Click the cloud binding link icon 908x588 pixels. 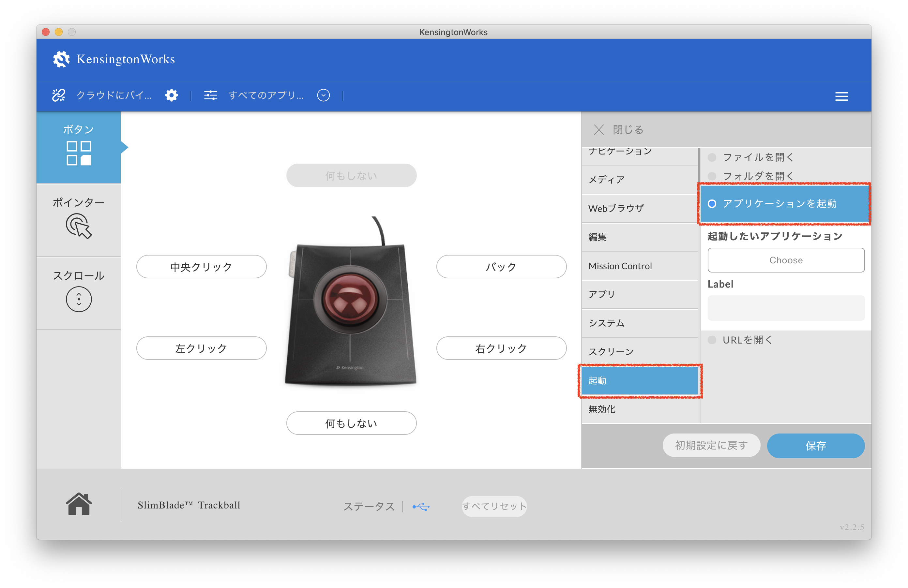59,95
